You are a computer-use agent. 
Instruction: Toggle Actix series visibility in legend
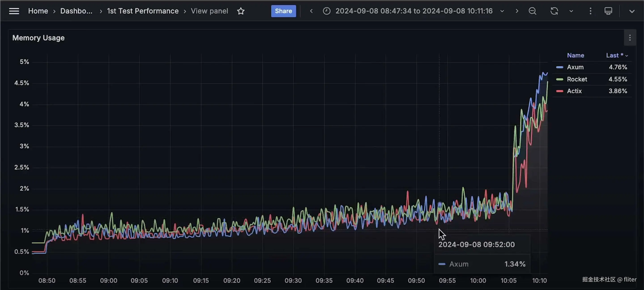(574, 91)
